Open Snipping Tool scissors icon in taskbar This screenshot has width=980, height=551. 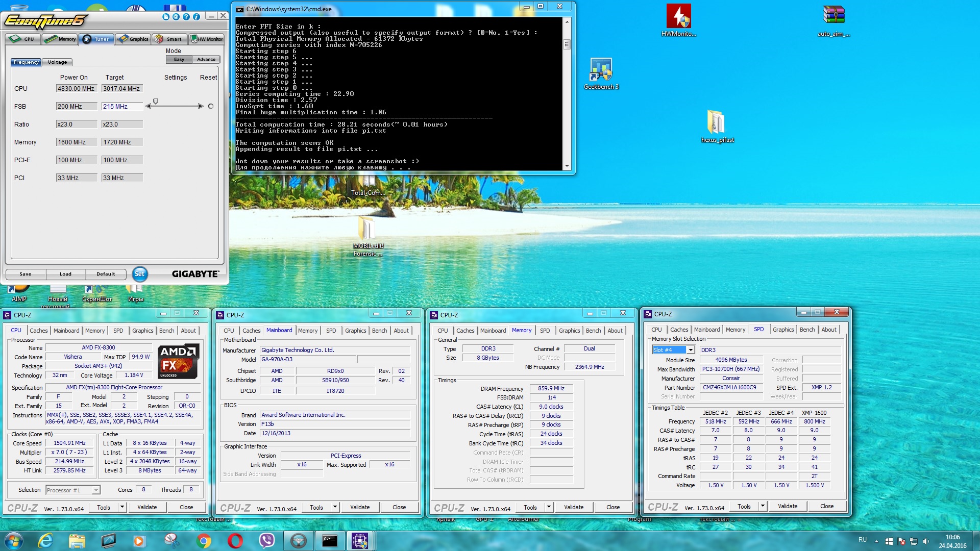[171, 541]
